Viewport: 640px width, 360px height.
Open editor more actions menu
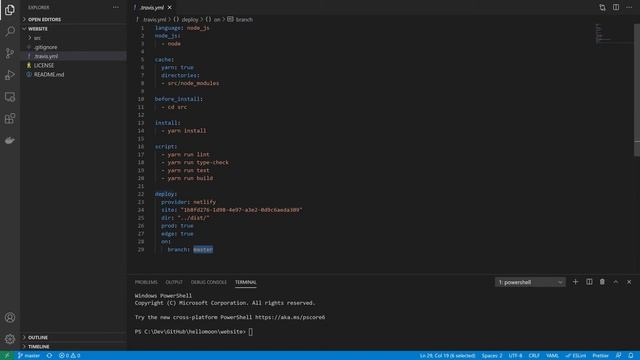click(x=629, y=7)
